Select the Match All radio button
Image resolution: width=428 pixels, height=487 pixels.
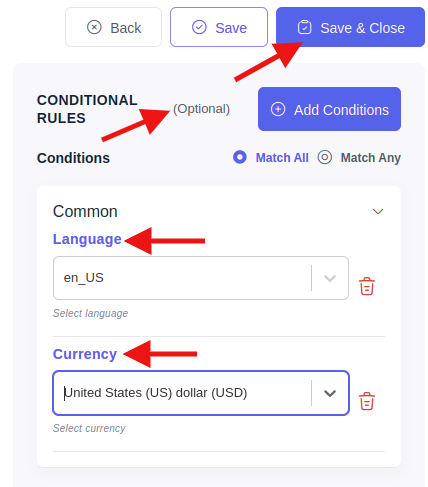pyautogui.click(x=240, y=157)
